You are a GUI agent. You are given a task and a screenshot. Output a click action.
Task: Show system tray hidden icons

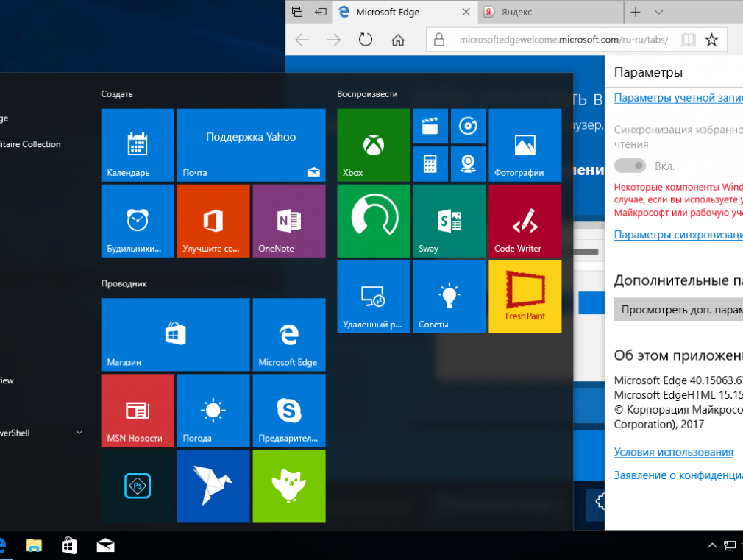711,546
